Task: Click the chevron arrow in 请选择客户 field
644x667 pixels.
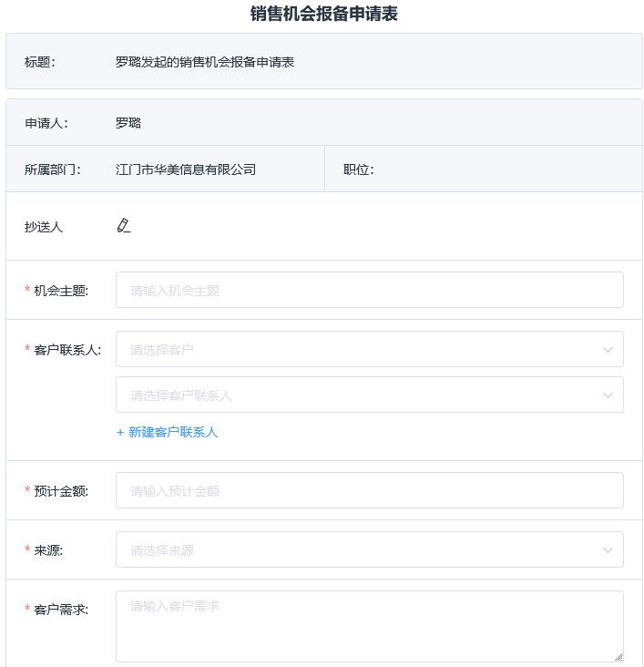Action: (608, 350)
